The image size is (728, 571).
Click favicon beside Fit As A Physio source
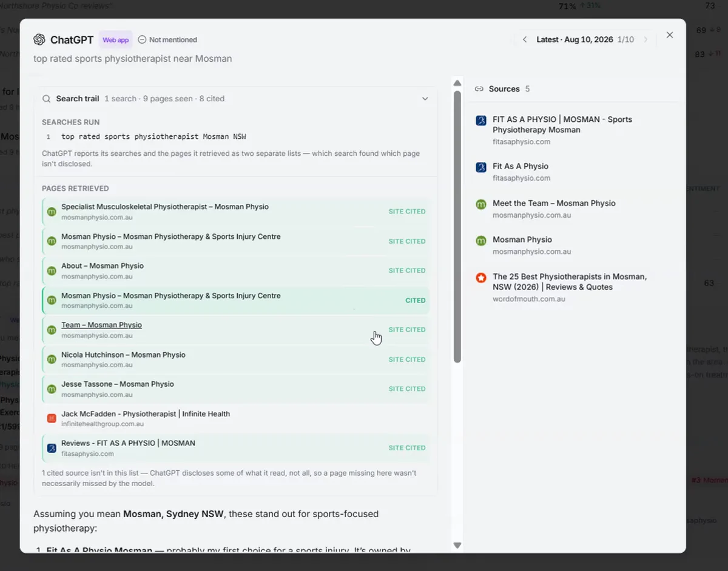[481, 167]
